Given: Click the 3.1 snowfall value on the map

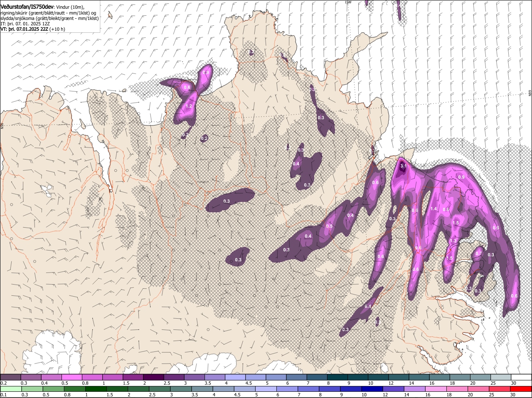Looking at the screenshot, I should (x=403, y=166).
